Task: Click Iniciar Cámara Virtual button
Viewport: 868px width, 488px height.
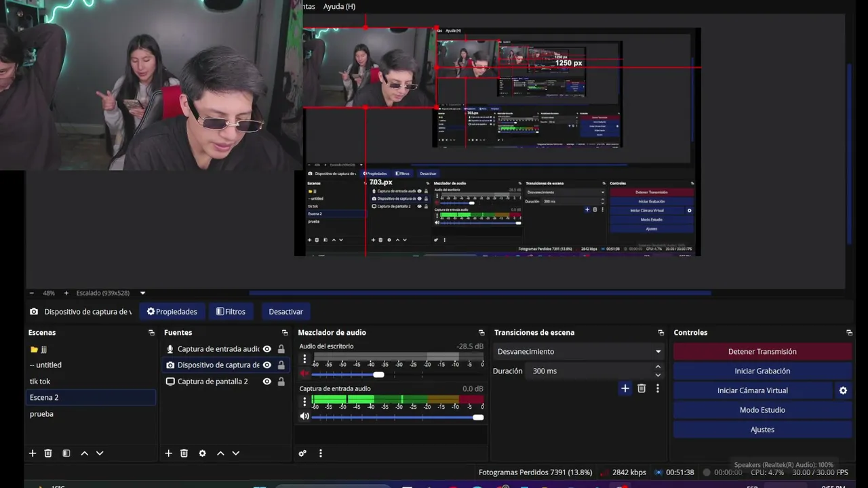Action: pos(753,390)
